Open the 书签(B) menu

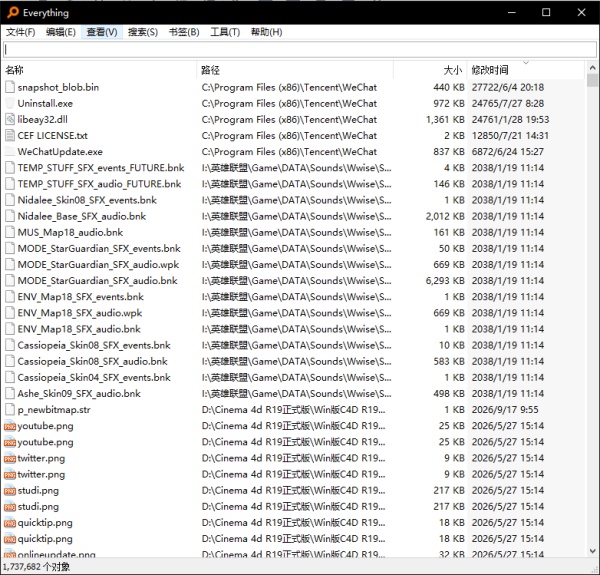tap(184, 32)
